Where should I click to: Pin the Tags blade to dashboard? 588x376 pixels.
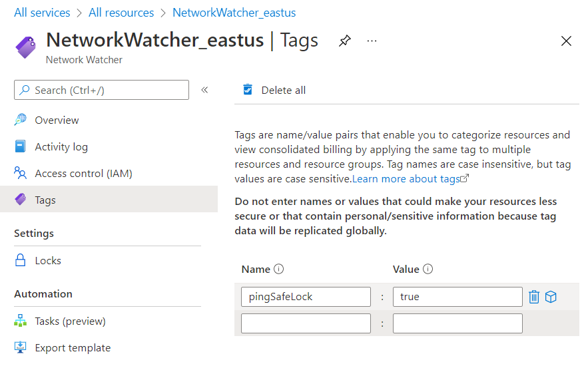pos(344,41)
